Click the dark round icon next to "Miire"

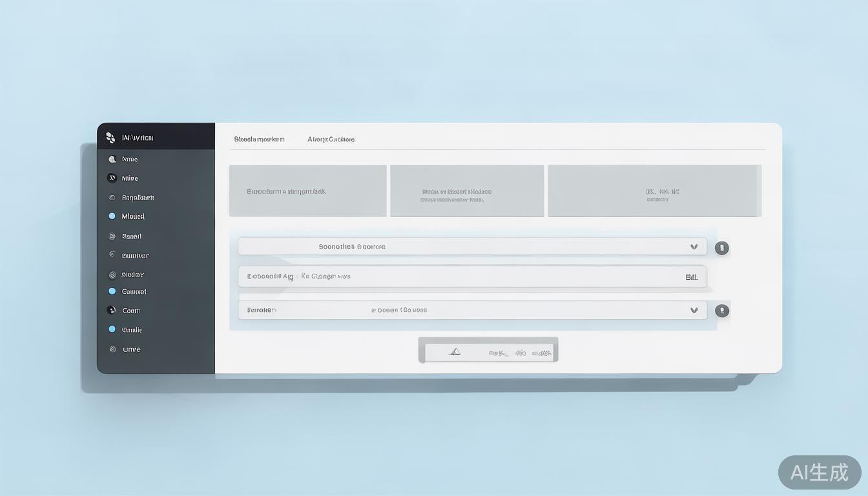[x=112, y=178]
